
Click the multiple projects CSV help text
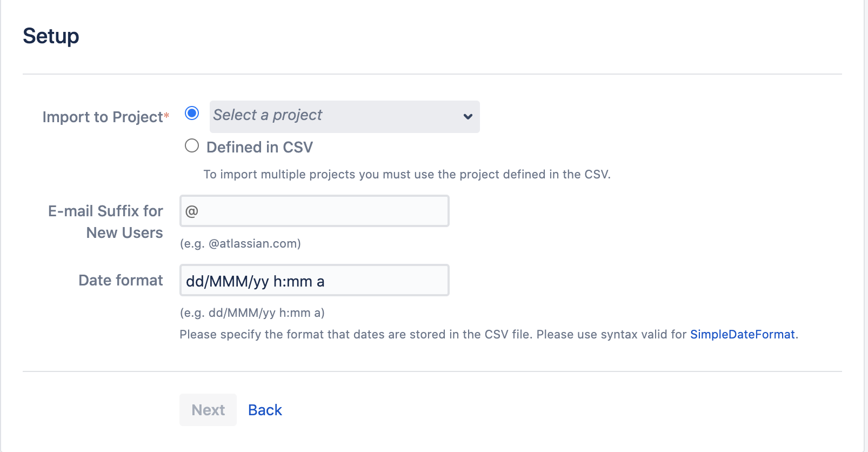pyautogui.click(x=406, y=174)
